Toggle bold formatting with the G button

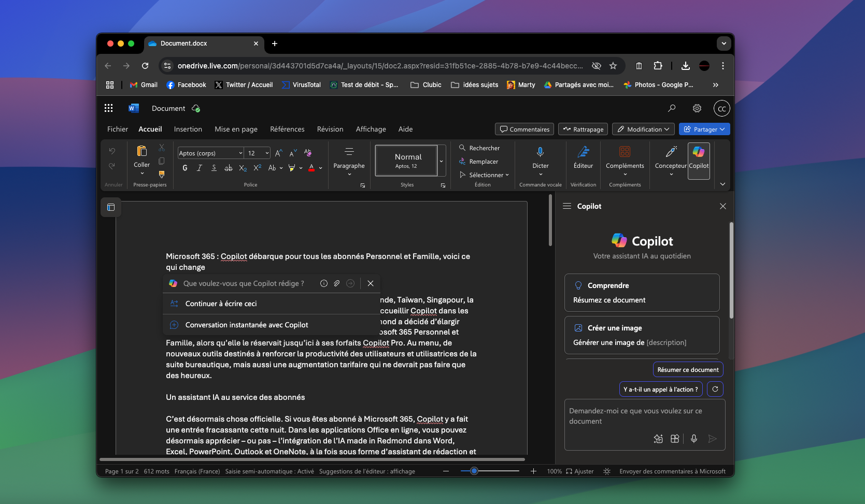[185, 168]
